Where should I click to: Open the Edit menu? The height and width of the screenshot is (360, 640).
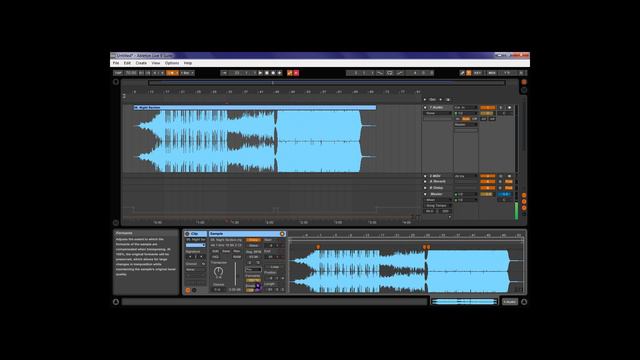(127, 63)
